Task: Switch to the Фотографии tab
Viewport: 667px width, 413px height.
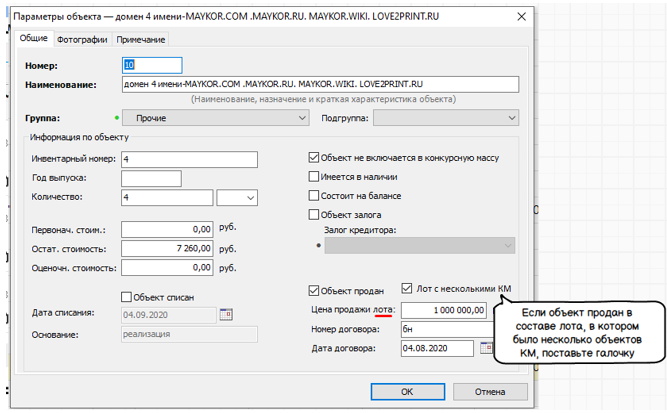Action: [x=83, y=40]
